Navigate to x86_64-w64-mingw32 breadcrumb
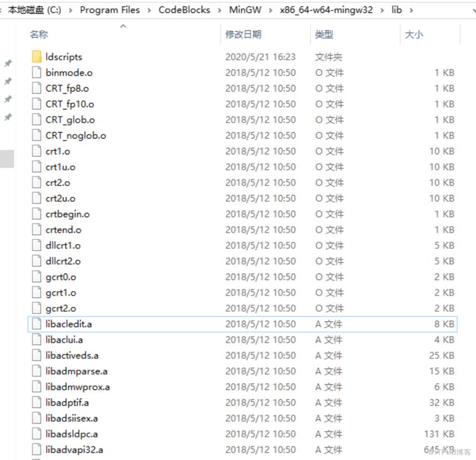The width and height of the screenshot is (476, 460). [326, 10]
